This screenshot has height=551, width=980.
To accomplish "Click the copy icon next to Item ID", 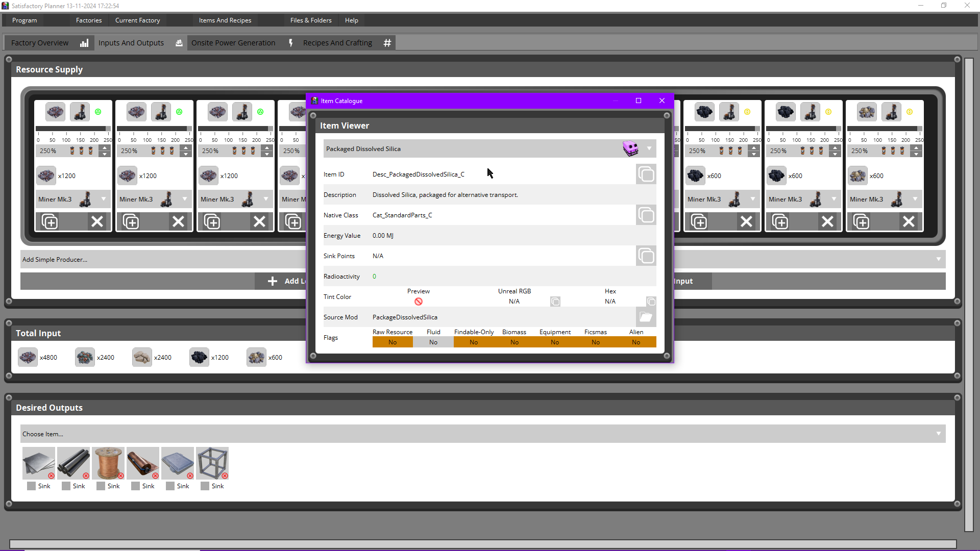I will click(x=646, y=174).
